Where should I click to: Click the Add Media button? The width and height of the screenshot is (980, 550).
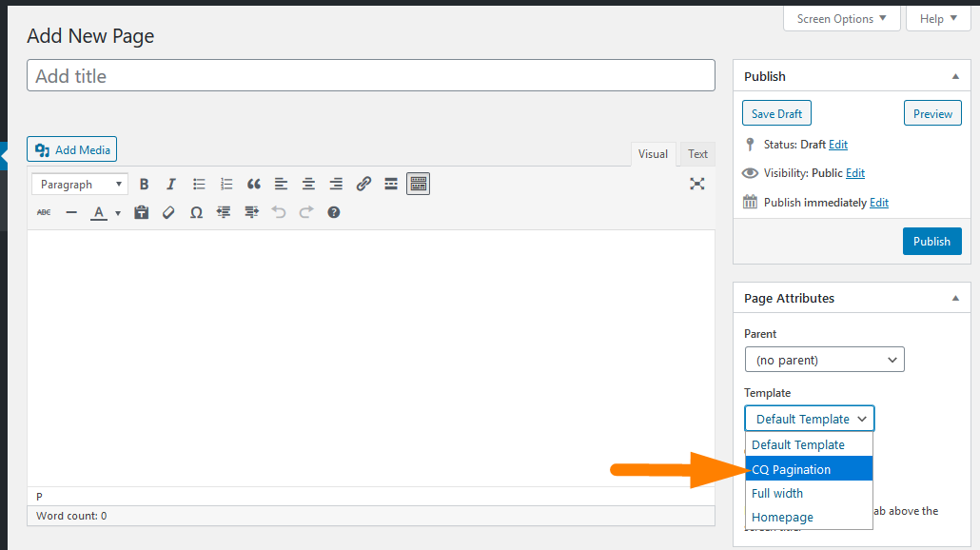tap(72, 149)
